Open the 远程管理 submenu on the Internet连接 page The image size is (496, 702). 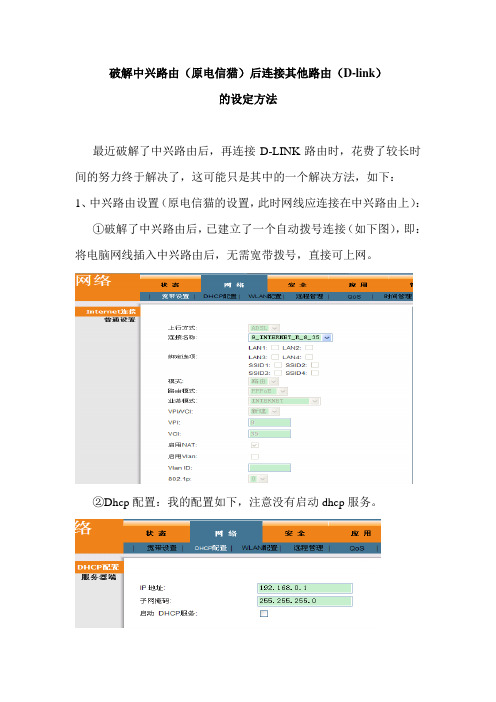coord(309,296)
